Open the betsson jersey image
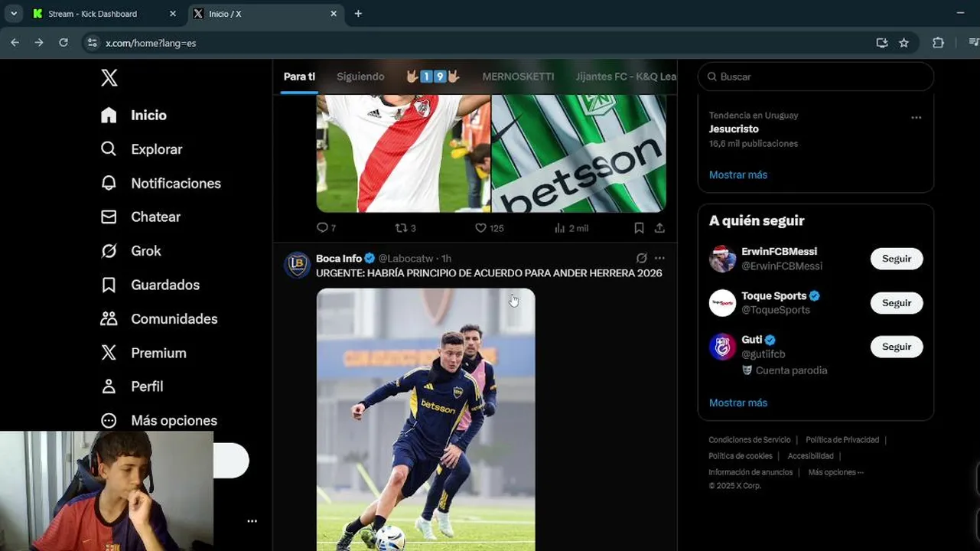 pyautogui.click(x=578, y=153)
